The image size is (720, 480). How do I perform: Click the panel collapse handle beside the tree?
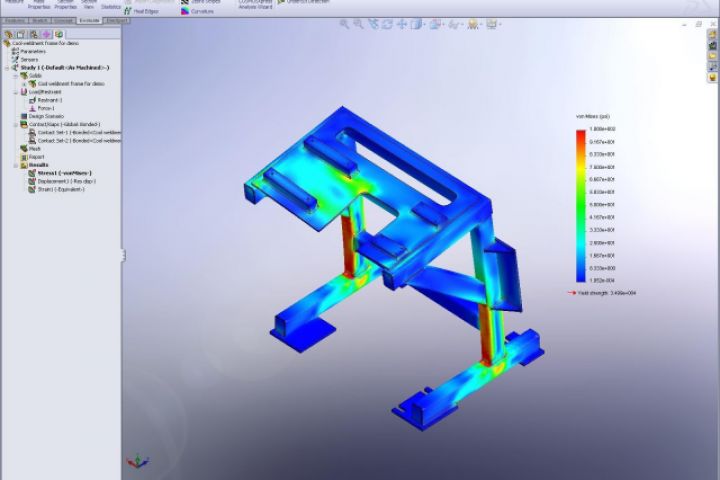coord(123,255)
